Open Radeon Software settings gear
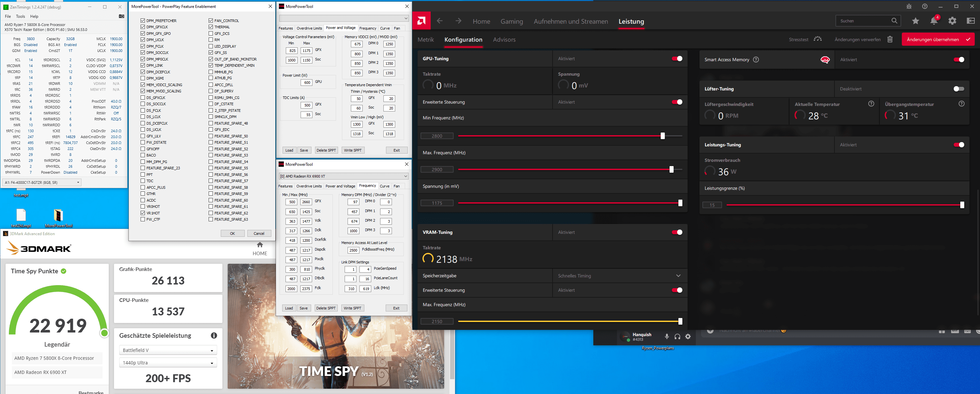Screen dimensions: 980x394 952,21
